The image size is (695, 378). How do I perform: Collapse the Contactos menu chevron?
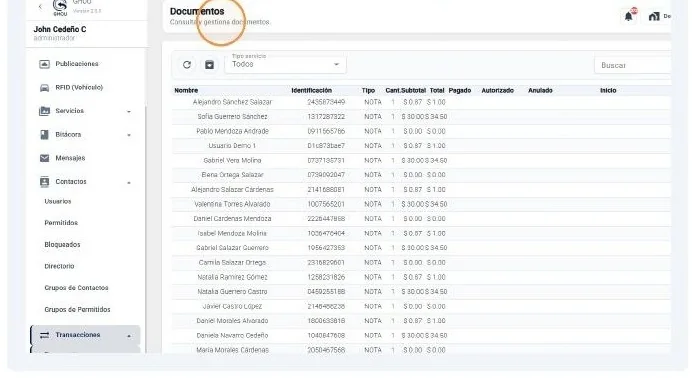[x=129, y=183]
